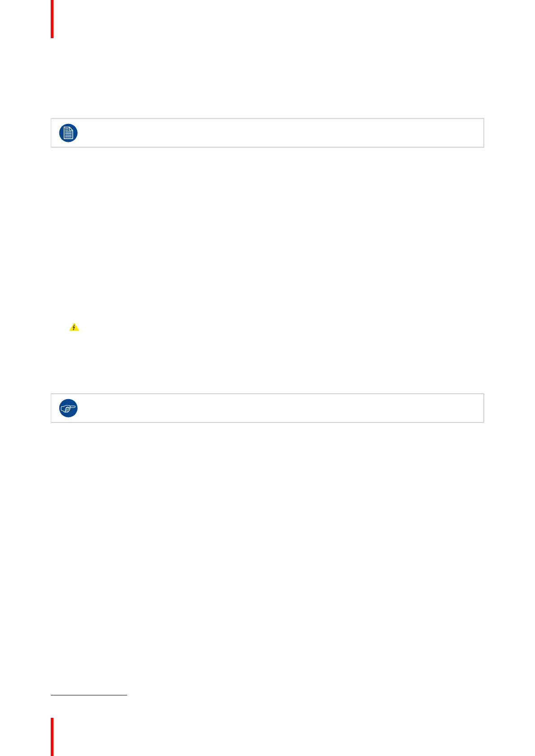
Task: Click the lightning bolt hazard symbol
Action: tap(74, 328)
